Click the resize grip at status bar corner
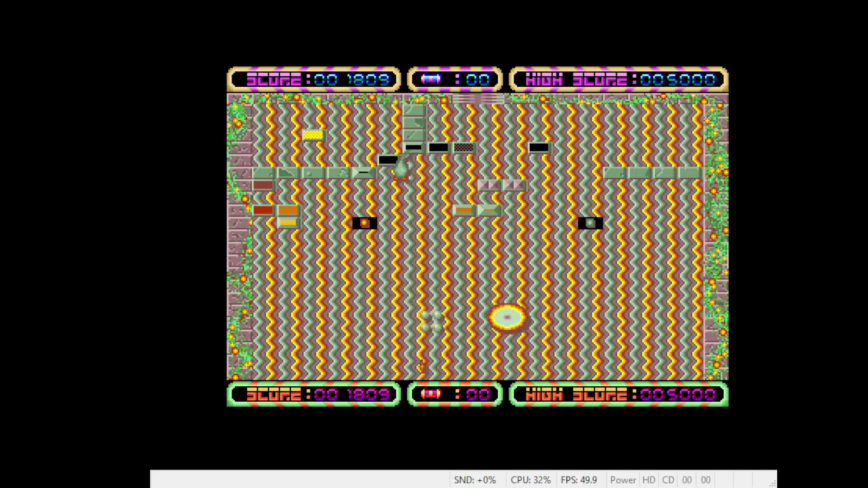The height and width of the screenshot is (488, 868). point(772,483)
